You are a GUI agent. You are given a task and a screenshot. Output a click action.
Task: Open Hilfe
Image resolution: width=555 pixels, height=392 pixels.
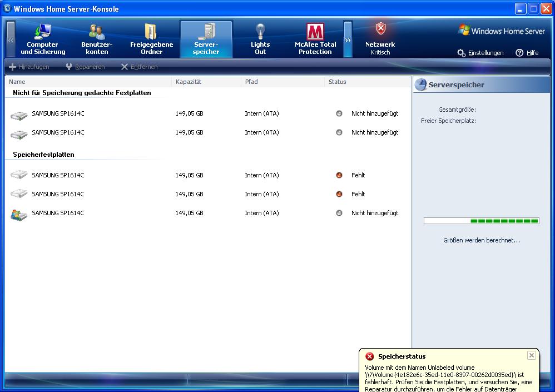tap(527, 53)
